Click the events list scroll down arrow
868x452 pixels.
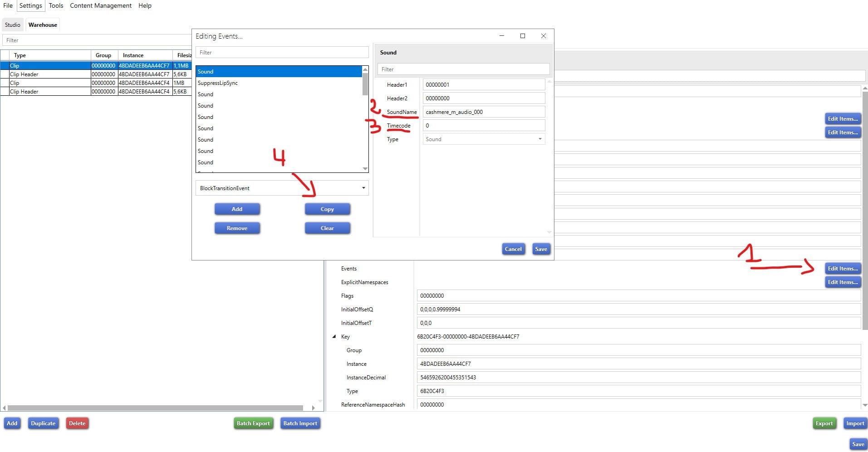[365, 169]
